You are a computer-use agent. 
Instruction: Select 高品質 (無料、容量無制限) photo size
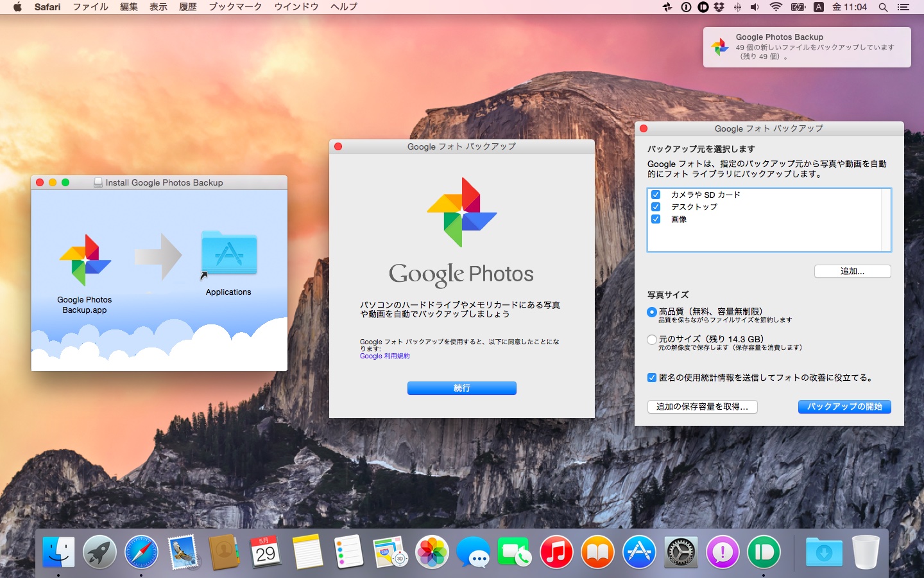pyautogui.click(x=652, y=312)
